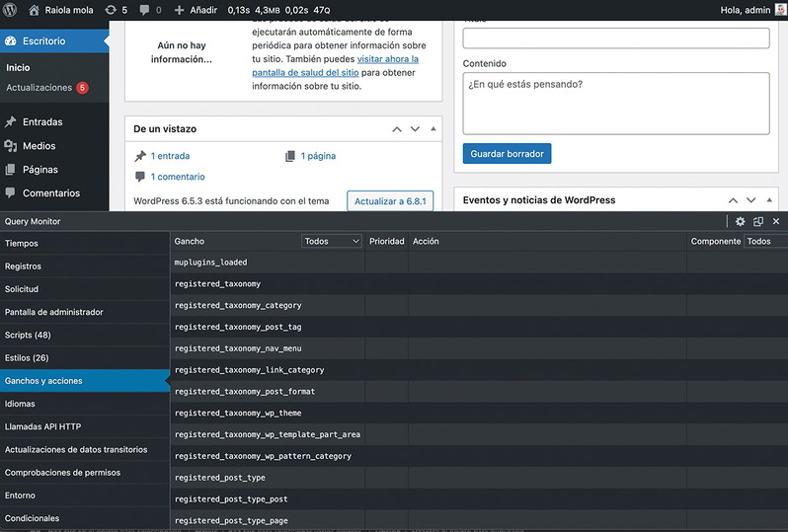Switch to Condicionales panel
Viewport: 788px width, 532px height.
click(85, 518)
